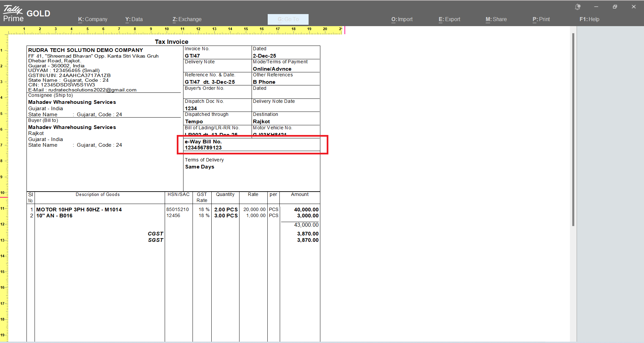Click the G: Go To search box
644x343 pixels.
(x=288, y=19)
